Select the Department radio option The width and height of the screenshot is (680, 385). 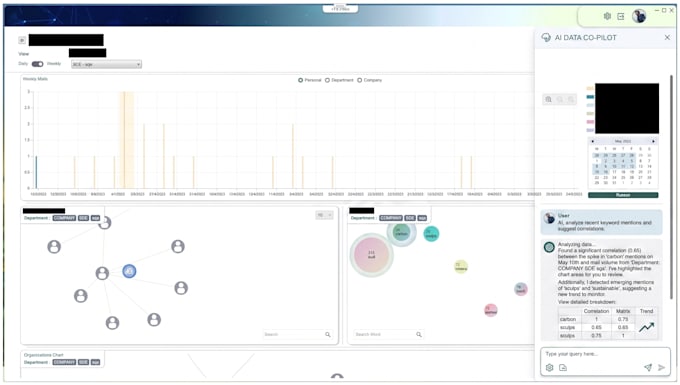point(327,80)
